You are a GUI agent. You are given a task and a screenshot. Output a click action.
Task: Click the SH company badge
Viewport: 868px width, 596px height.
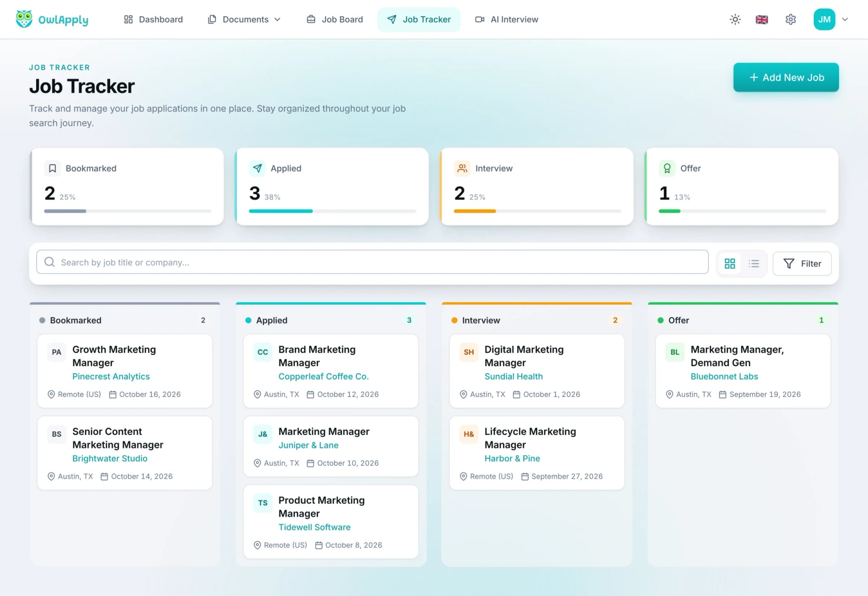pyautogui.click(x=469, y=352)
